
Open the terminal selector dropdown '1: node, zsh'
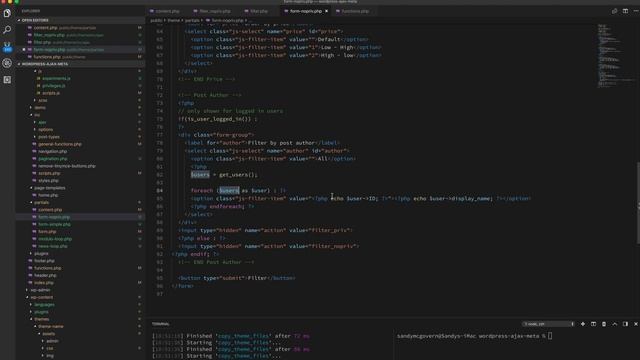[548, 324]
